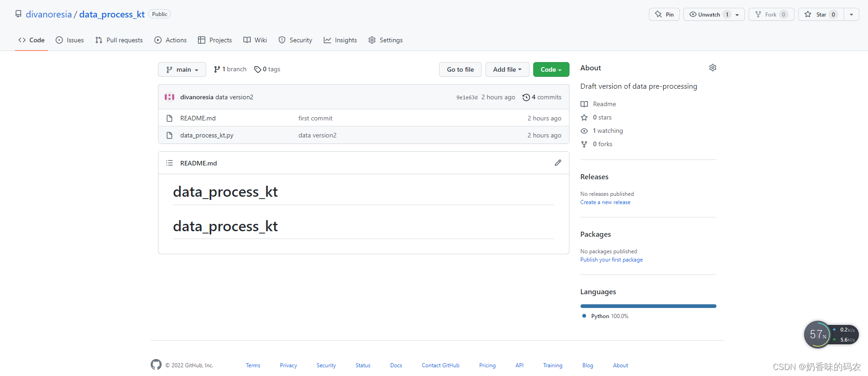The height and width of the screenshot is (376, 868).
Task: Open the star lists dropdown arrow
Action: [851, 15]
